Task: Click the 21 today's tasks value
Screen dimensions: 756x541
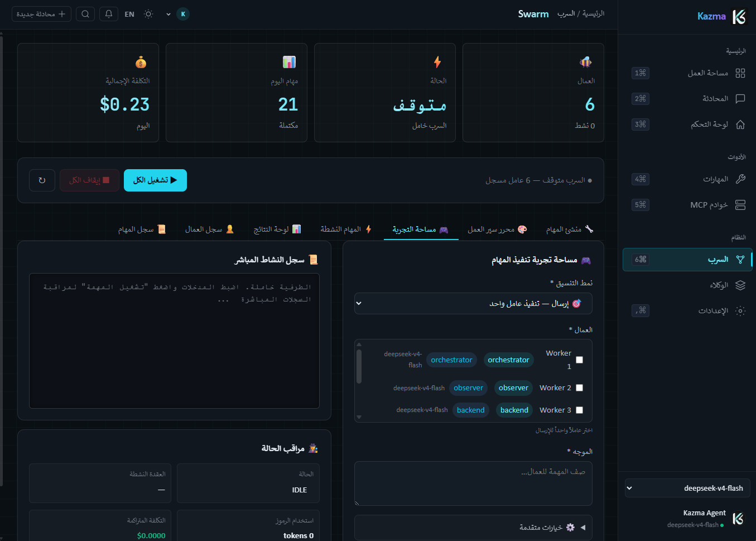Action: pyautogui.click(x=288, y=104)
